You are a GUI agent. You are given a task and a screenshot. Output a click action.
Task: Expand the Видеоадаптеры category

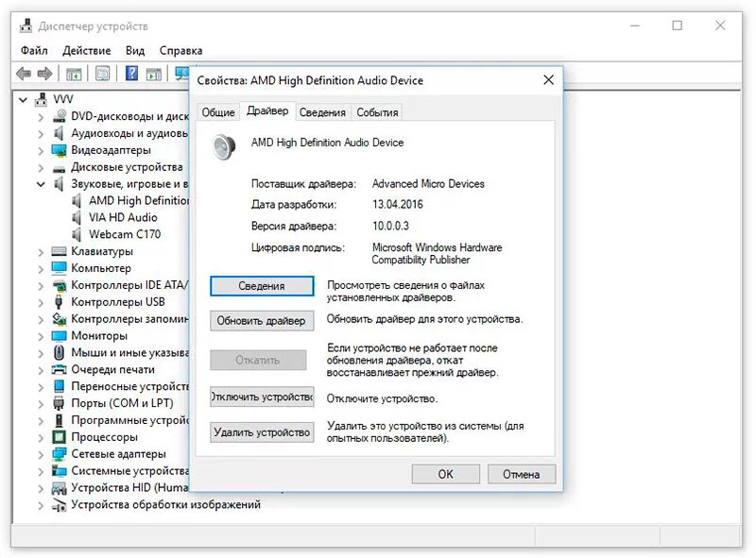[x=41, y=151]
